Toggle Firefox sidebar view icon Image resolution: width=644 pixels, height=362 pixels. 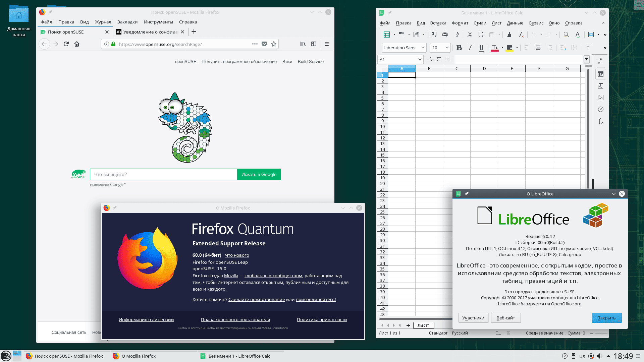tap(314, 44)
